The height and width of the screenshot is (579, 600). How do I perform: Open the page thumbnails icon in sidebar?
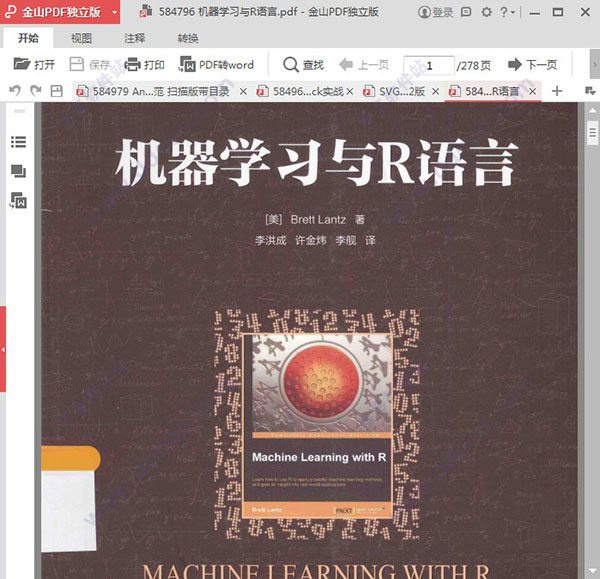(18, 171)
